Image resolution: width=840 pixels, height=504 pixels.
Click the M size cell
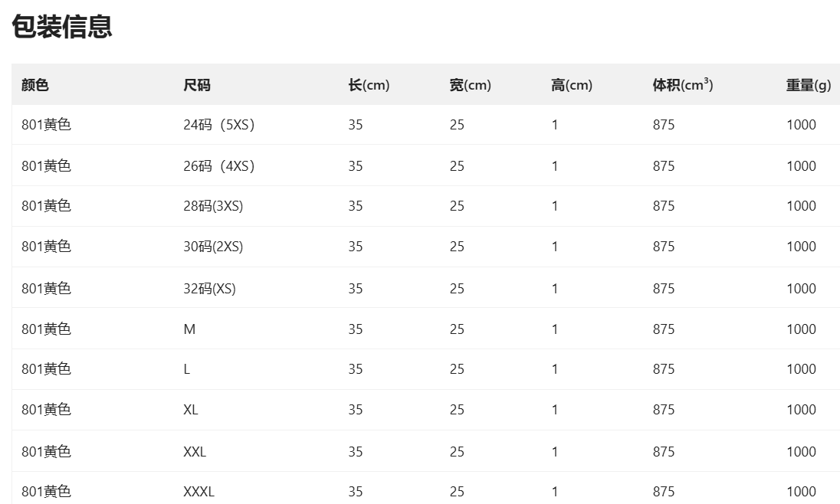[189, 329]
